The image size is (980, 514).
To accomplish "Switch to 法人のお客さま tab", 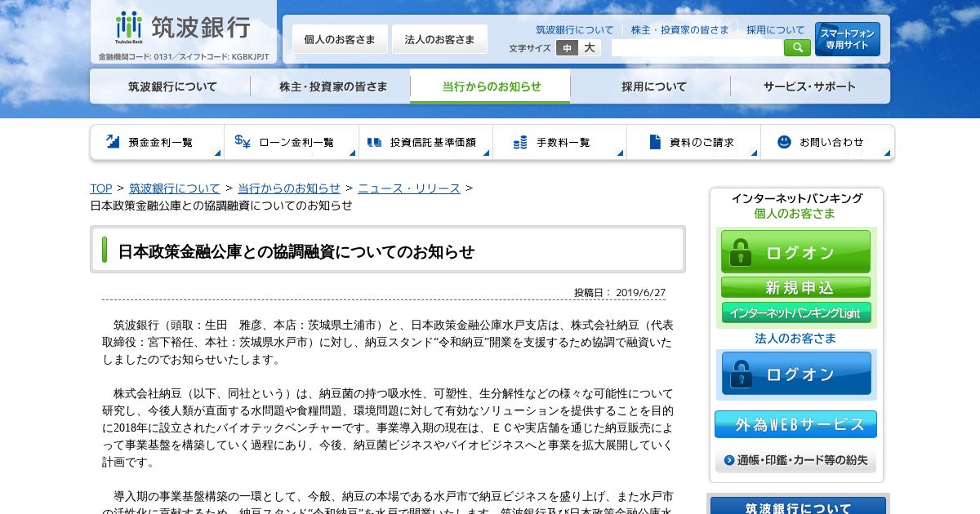I will (x=439, y=39).
